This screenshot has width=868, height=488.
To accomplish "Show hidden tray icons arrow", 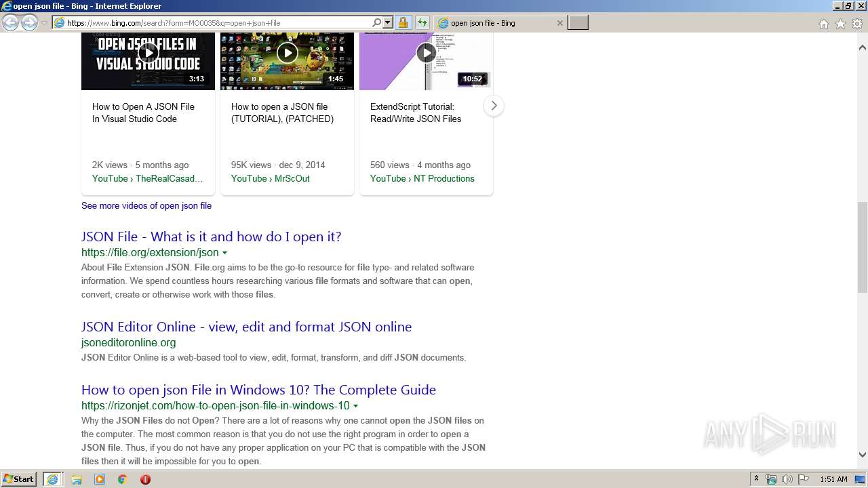I will point(756,479).
